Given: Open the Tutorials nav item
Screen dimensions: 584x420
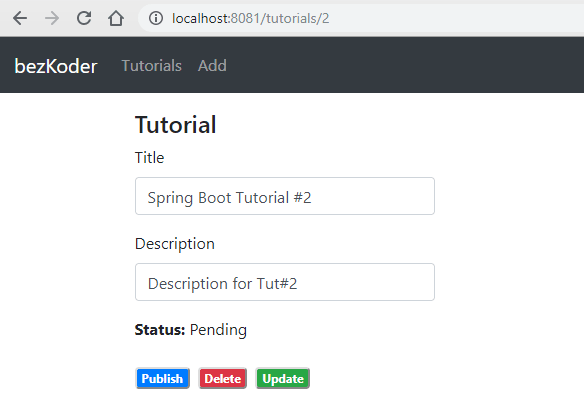Looking at the screenshot, I should [152, 66].
